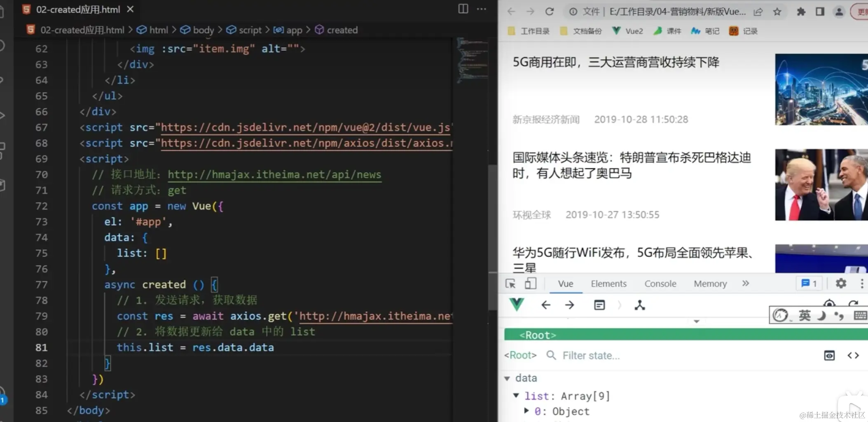The width and height of the screenshot is (868, 422).
Task: Switch to the Console DevTools tab
Action: pyautogui.click(x=660, y=284)
